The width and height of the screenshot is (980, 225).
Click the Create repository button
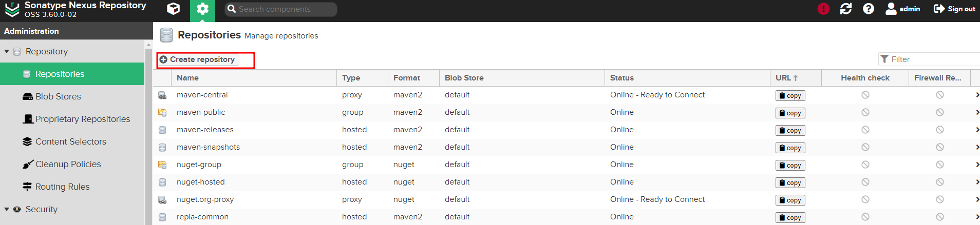(198, 59)
